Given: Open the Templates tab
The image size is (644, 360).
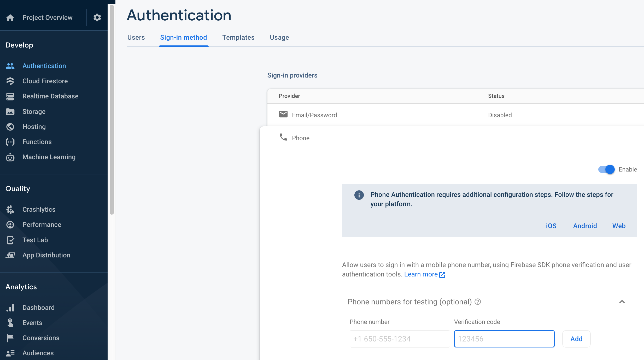Looking at the screenshot, I should coord(238,37).
